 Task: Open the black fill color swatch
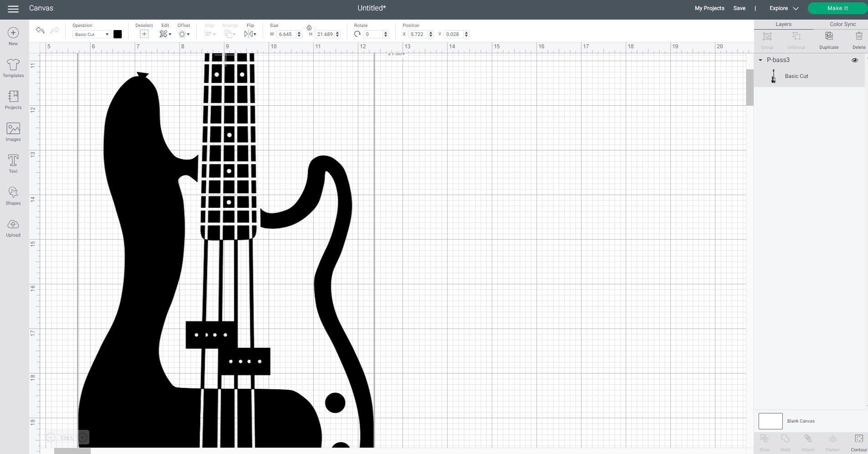118,34
